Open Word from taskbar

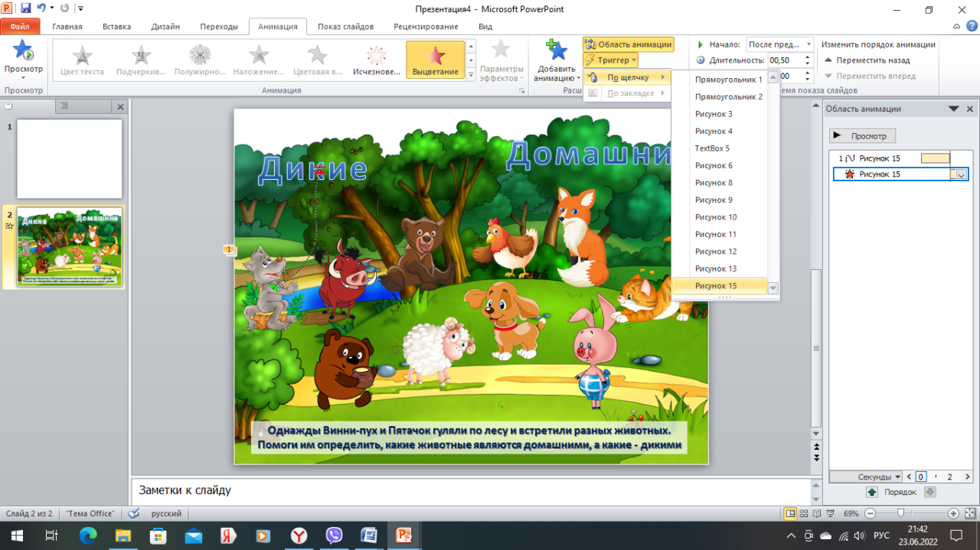click(x=369, y=535)
